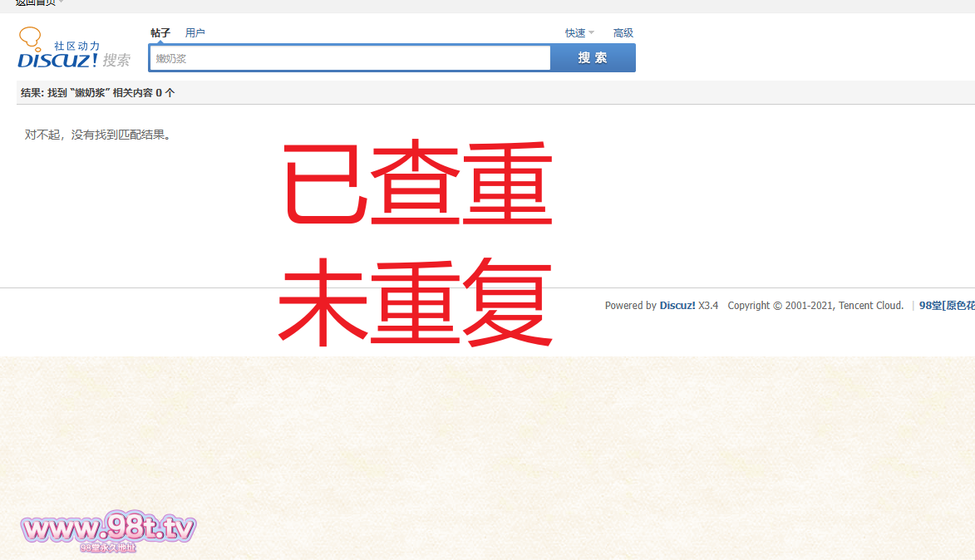Switch to the 帖子 search tab
Screen dimensions: 975x560
click(x=160, y=33)
